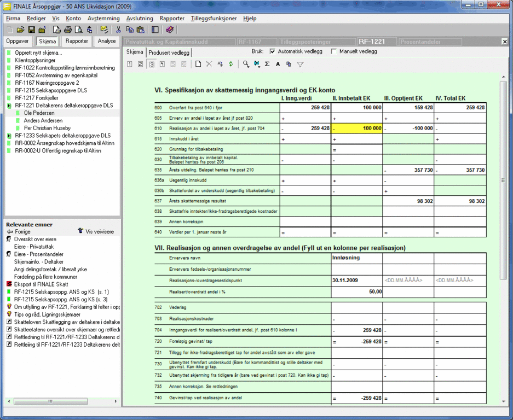Screen dimensions: 513x420
Task: Click Erververs navn field Innløsning
Action: click(x=356, y=258)
